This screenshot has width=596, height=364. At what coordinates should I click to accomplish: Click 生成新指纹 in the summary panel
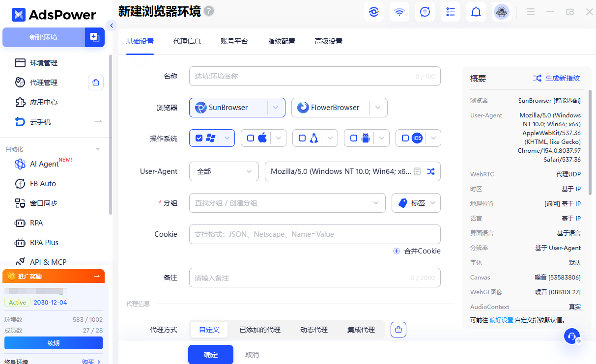557,78
